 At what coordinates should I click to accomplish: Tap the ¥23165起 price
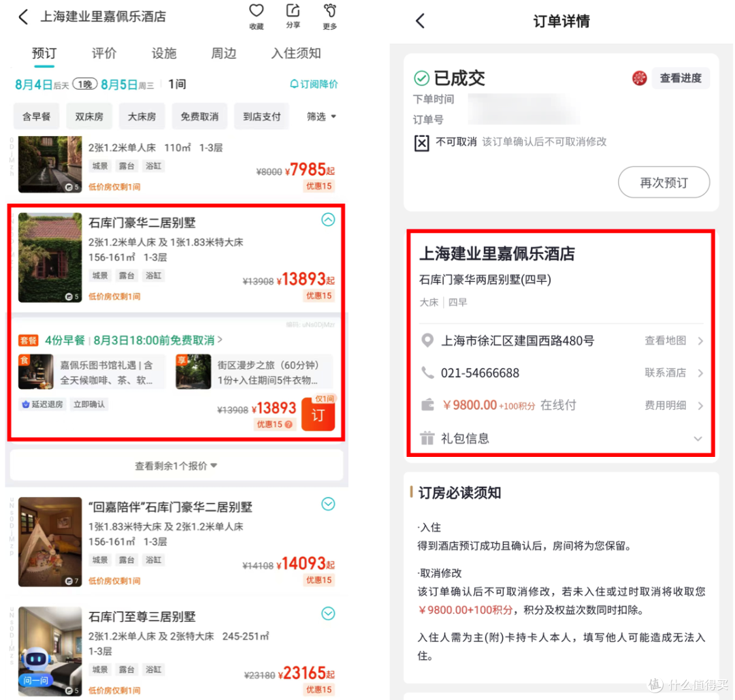point(306,673)
